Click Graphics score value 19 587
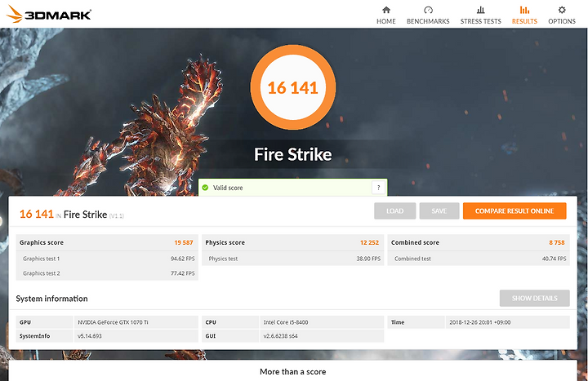Viewport: 588px width, 381px height. [184, 242]
